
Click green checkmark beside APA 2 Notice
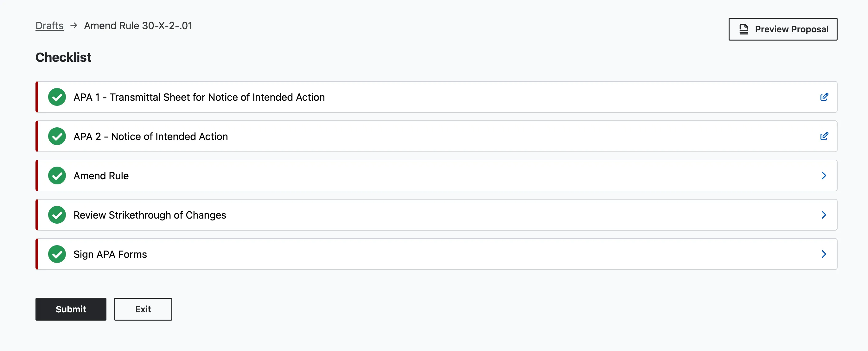[x=57, y=137]
